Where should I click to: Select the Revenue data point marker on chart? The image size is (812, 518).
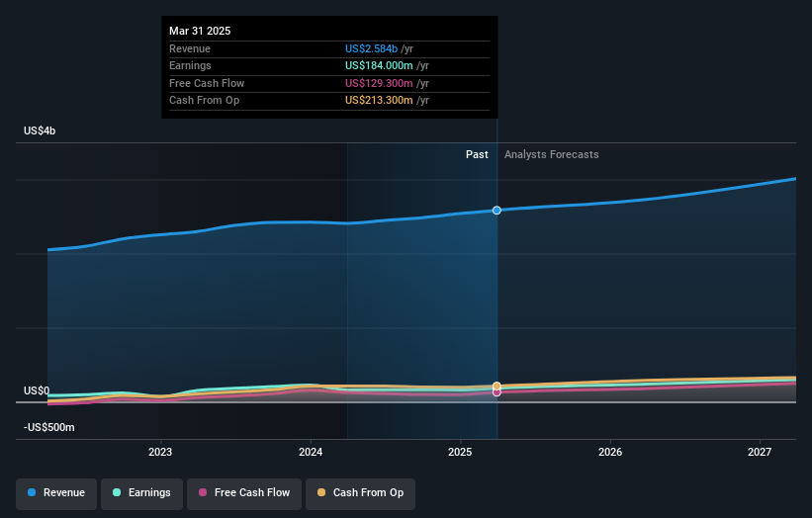coord(496,211)
